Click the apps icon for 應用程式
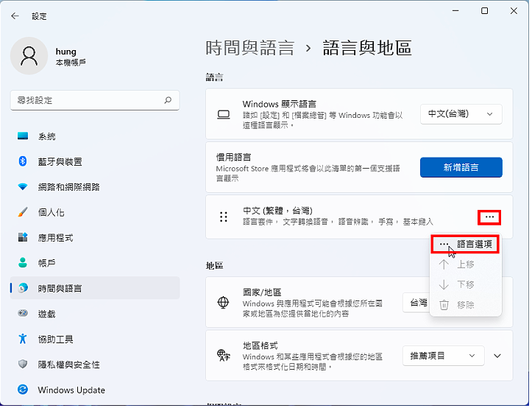Screen dimensions: 532x408 tap(23, 237)
